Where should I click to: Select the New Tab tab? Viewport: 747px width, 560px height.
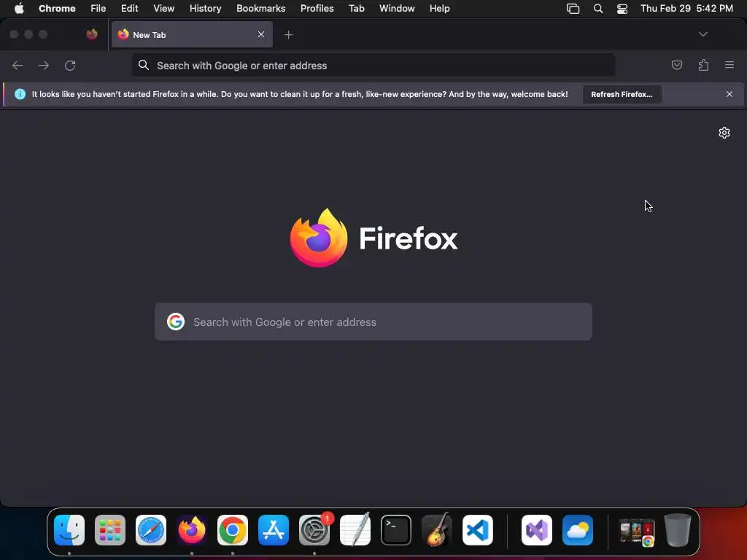coord(192,35)
